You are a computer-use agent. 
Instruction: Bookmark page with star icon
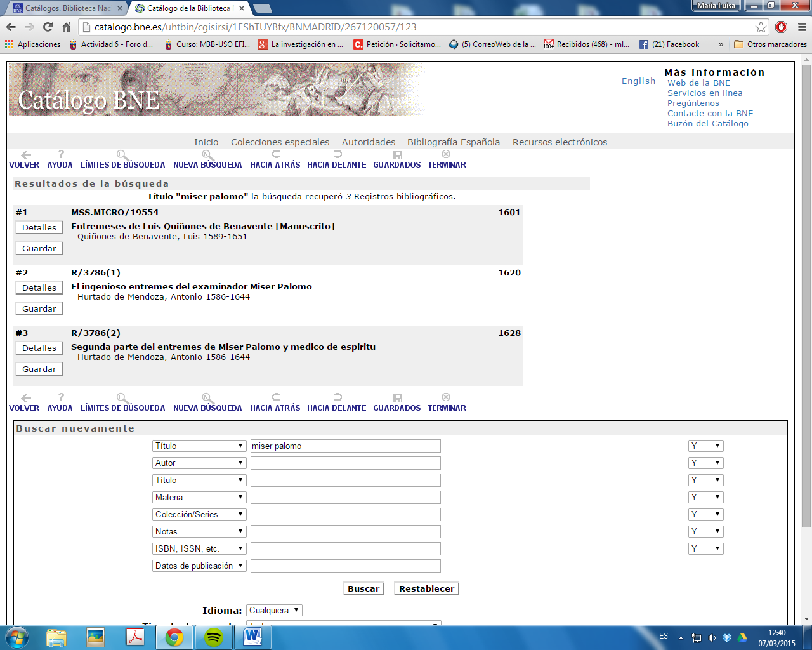click(761, 27)
